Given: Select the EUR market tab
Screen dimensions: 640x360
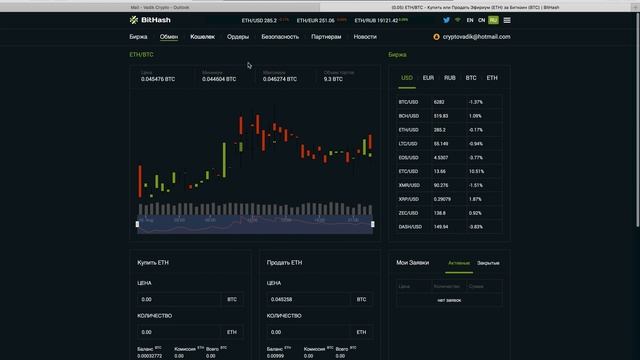Looking at the screenshot, I should tap(428, 78).
